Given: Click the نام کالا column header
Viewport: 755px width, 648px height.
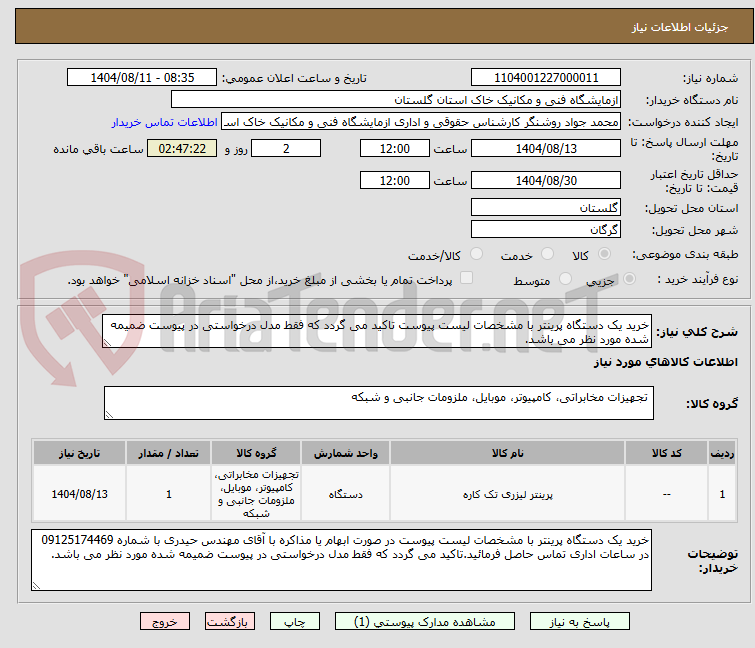Looking at the screenshot, I should [x=507, y=453].
